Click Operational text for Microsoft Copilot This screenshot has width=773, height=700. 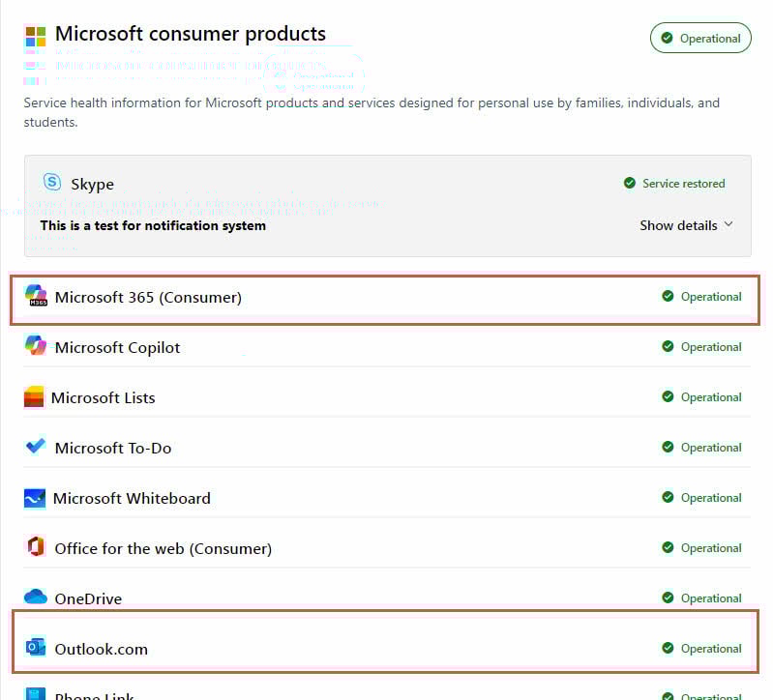coord(711,347)
